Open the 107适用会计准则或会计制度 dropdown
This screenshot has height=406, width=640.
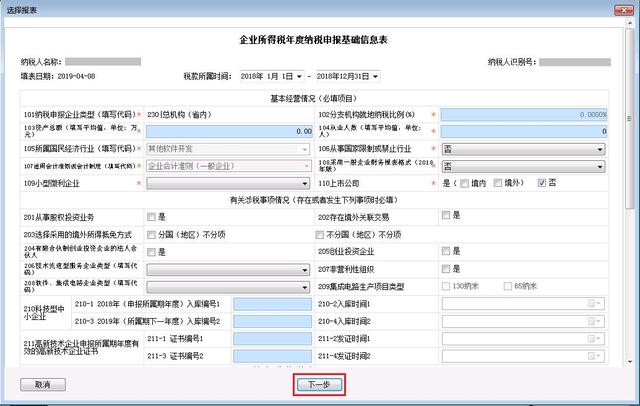[228, 166]
